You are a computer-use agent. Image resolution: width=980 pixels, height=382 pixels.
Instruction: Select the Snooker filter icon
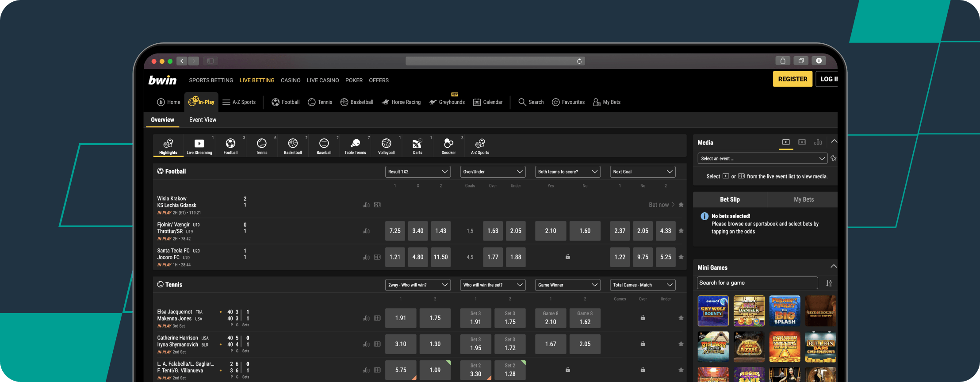tap(449, 146)
